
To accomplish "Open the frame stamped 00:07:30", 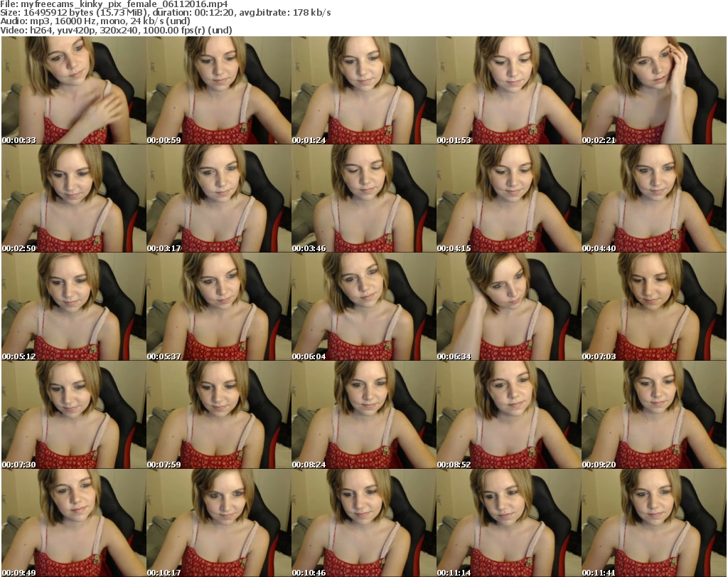I will [74, 415].
